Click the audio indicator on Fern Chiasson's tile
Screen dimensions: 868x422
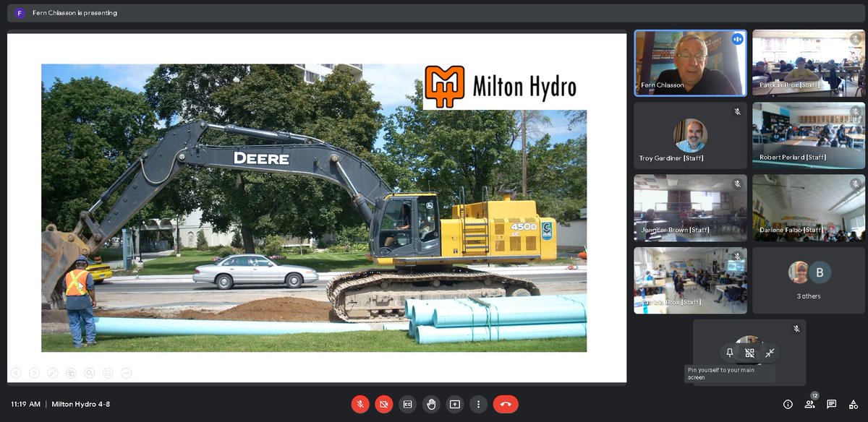click(x=737, y=39)
